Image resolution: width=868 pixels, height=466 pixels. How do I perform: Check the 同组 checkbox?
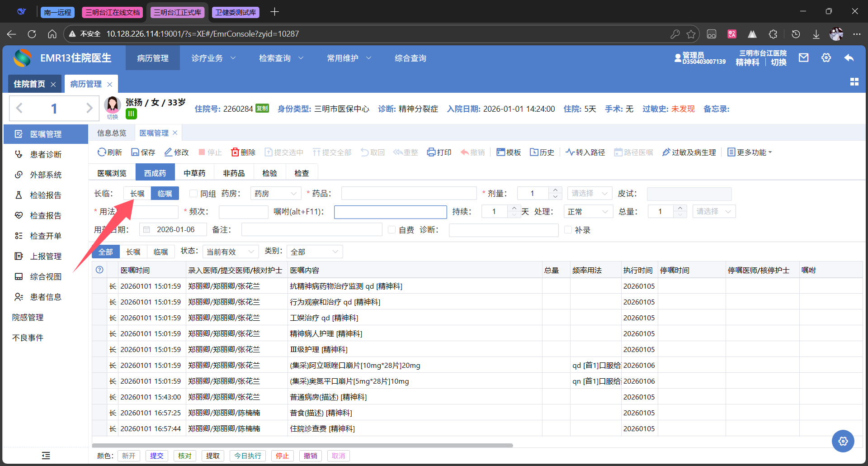coord(193,194)
